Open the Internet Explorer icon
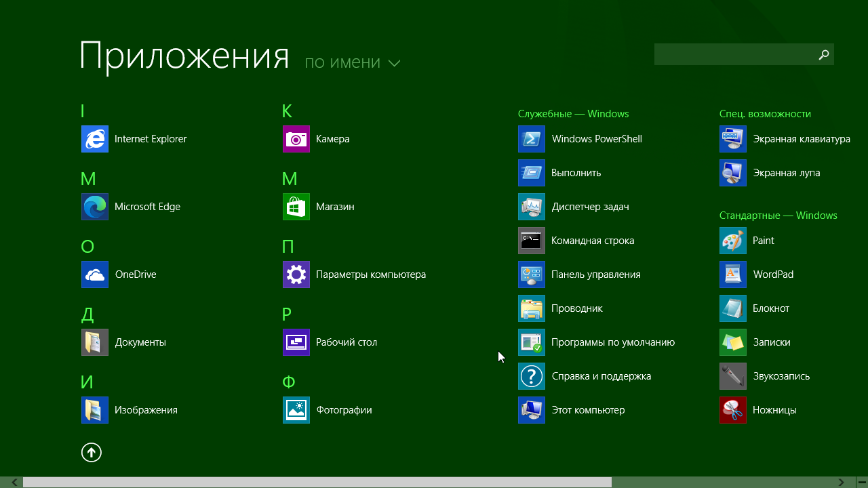The width and height of the screenshot is (868, 488). click(x=95, y=139)
